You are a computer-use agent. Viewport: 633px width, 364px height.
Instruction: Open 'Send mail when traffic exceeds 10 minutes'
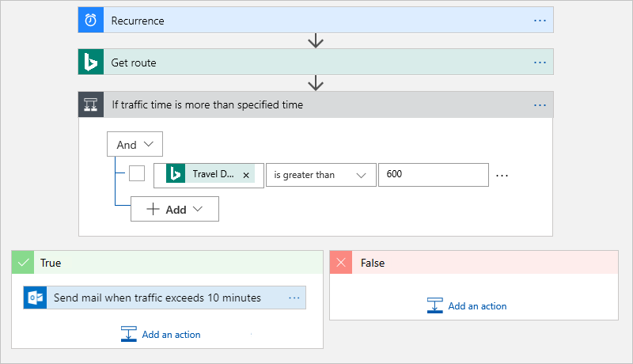point(165,298)
